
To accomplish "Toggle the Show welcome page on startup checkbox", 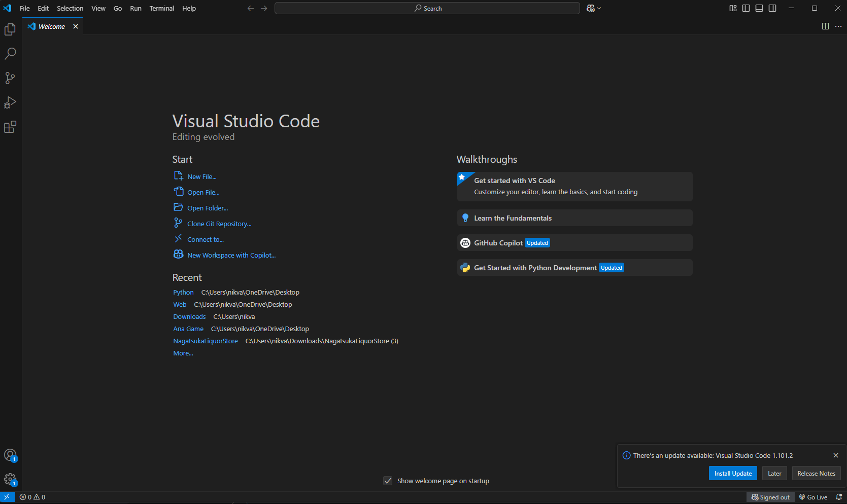I will [x=388, y=481].
